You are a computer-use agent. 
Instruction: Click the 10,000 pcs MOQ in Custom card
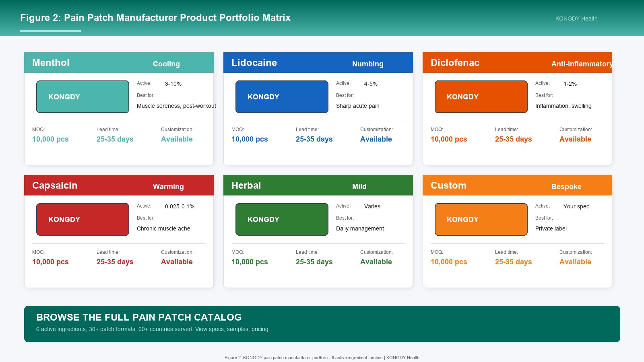[x=449, y=262]
